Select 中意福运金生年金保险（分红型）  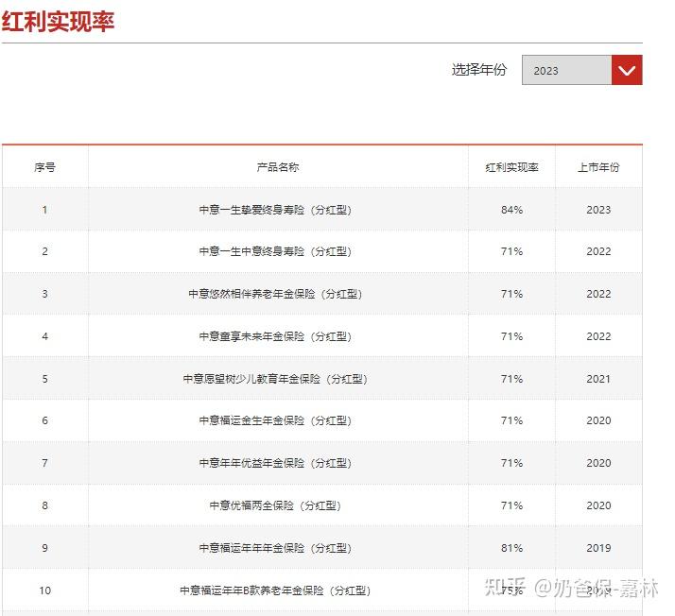pyautogui.click(x=275, y=420)
